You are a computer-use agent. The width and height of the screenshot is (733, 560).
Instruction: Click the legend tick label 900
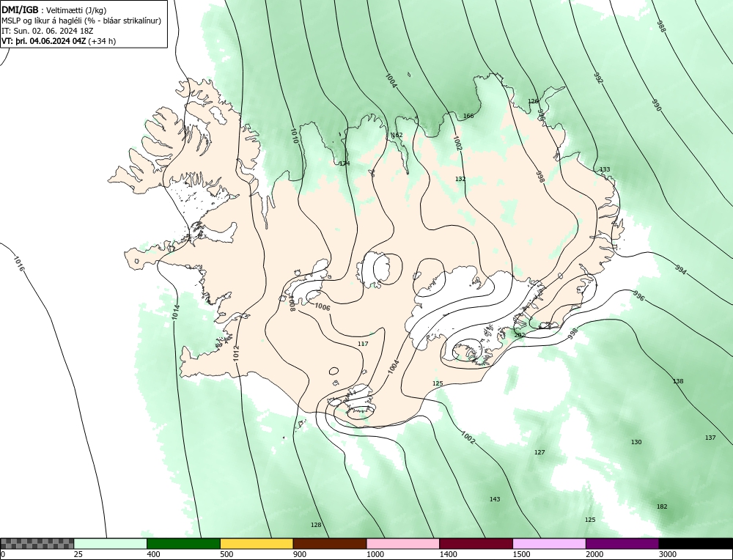pos(300,554)
